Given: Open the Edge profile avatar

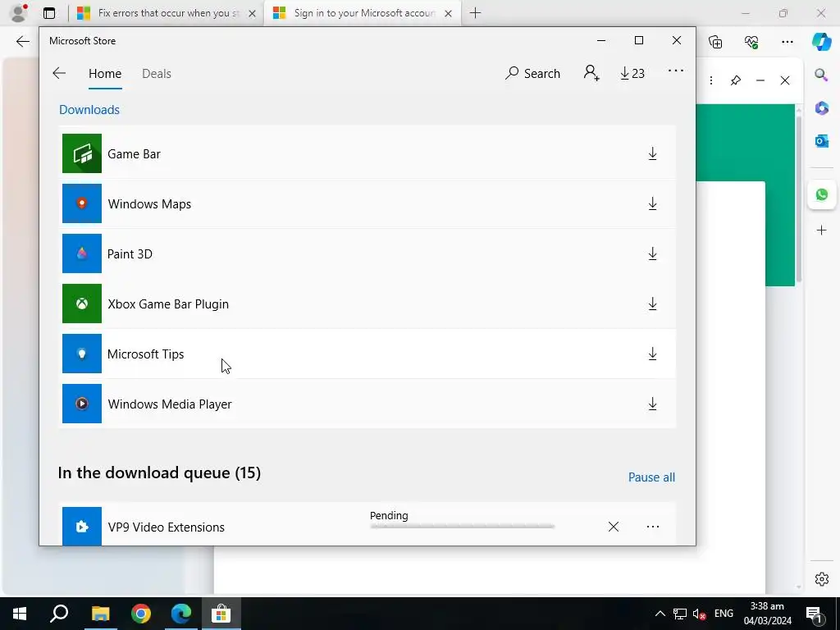Looking at the screenshot, I should pyautogui.click(x=18, y=13).
